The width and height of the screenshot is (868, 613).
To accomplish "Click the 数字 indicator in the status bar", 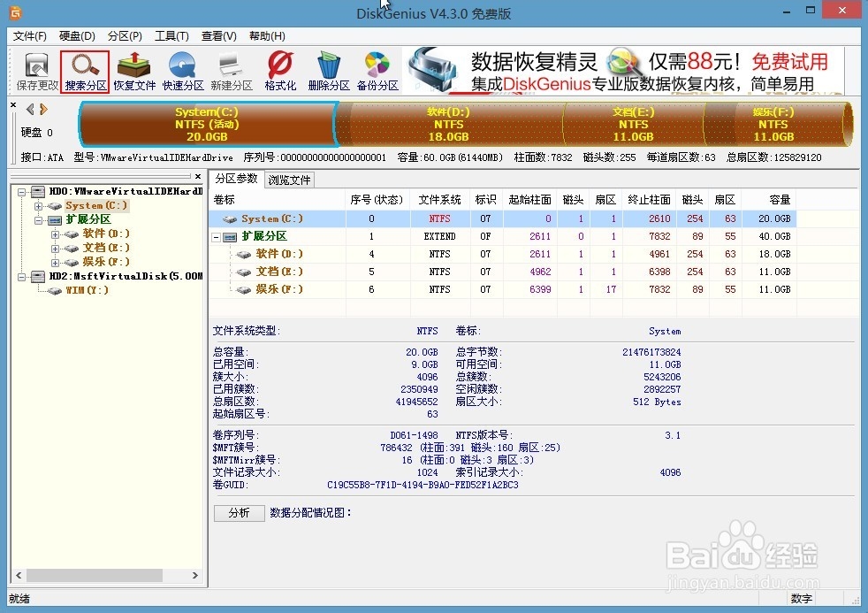I will tap(801, 599).
